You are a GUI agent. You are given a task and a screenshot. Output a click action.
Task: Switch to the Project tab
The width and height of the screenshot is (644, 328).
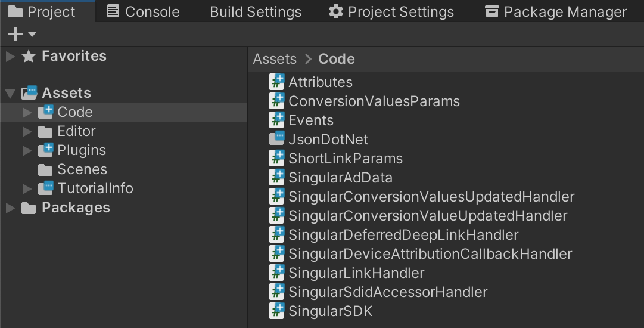pos(48,11)
